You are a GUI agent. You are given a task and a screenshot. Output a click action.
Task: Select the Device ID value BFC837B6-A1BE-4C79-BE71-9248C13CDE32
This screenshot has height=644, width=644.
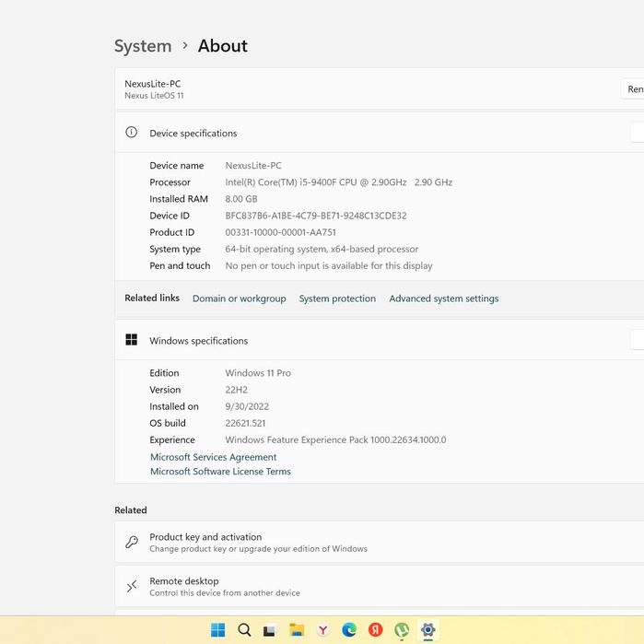[x=316, y=216]
